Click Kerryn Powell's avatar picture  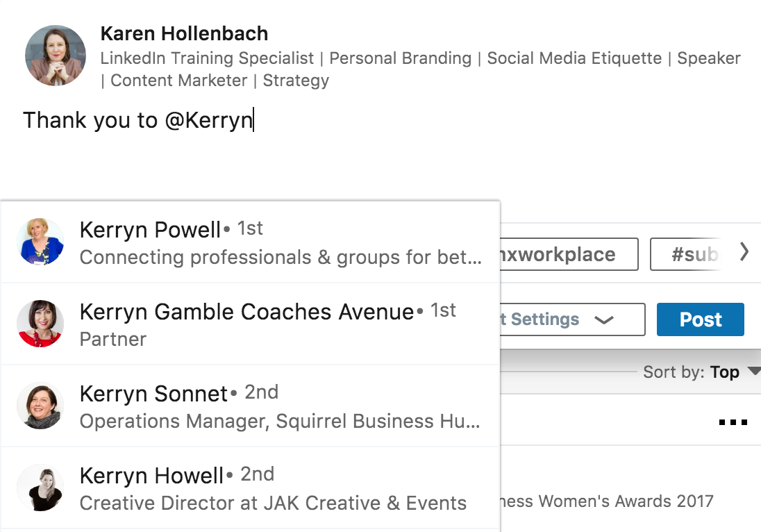(40, 241)
